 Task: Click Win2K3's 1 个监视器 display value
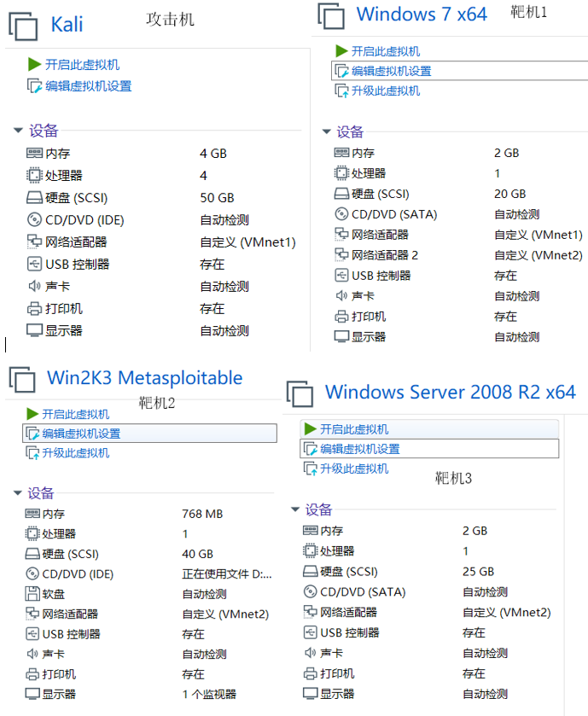tap(209, 695)
